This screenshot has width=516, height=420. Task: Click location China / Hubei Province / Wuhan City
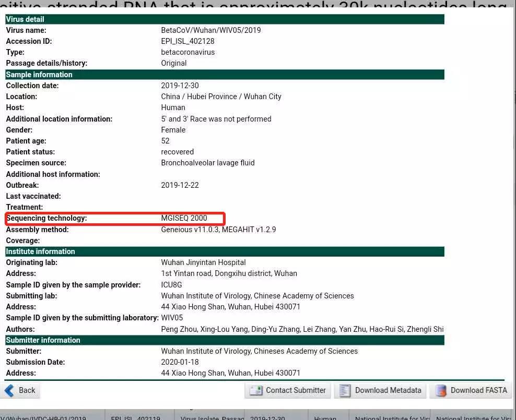tap(221, 97)
